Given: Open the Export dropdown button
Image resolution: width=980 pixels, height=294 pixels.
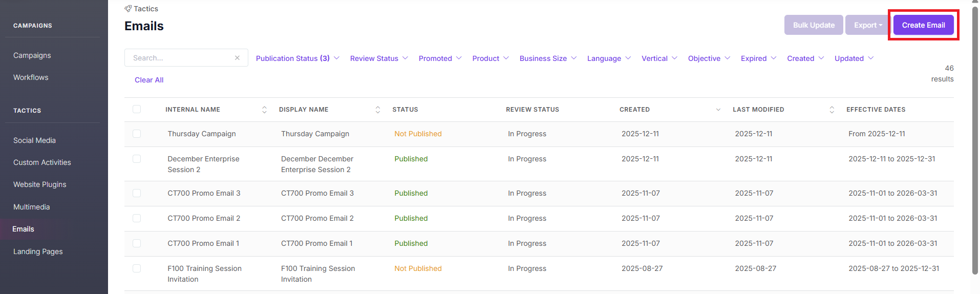Looking at the screenshot, I should pos(868,25).
